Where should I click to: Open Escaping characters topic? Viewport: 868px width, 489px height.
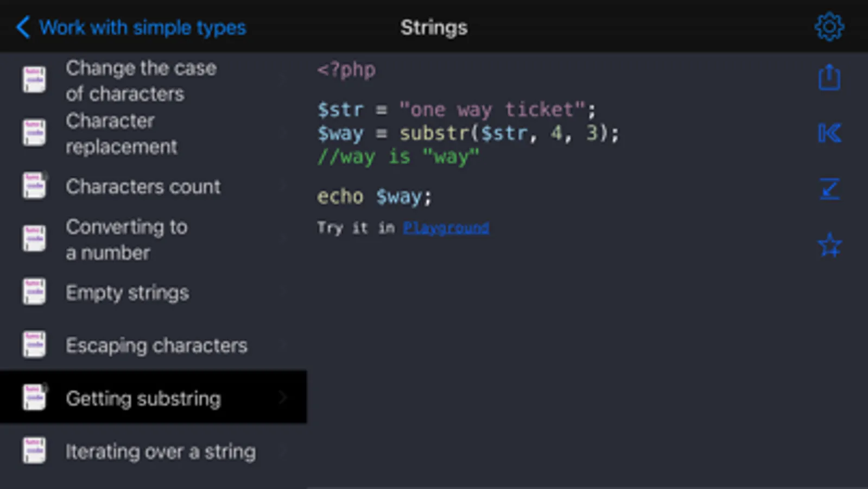click(156, 345)
